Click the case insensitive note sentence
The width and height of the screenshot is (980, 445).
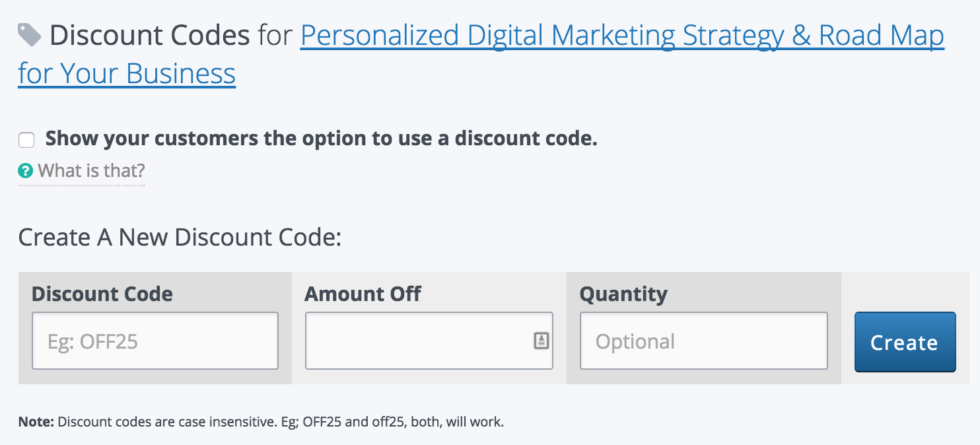(281, 421)
